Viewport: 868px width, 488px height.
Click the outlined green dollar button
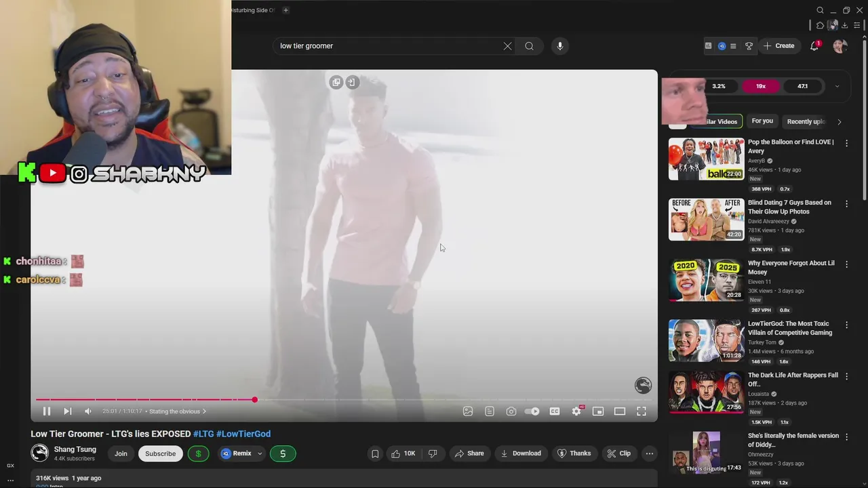coord(283,453)
